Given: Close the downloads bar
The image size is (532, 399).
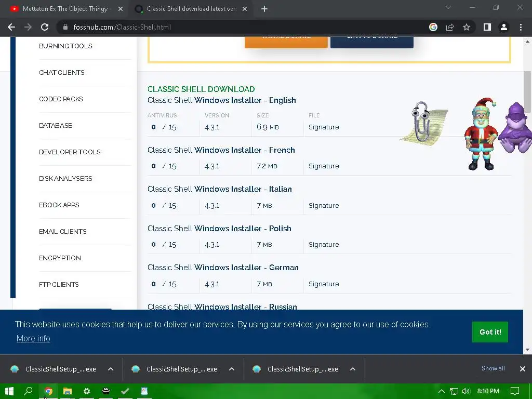Looking at the screenshot, I should point(523,369).
